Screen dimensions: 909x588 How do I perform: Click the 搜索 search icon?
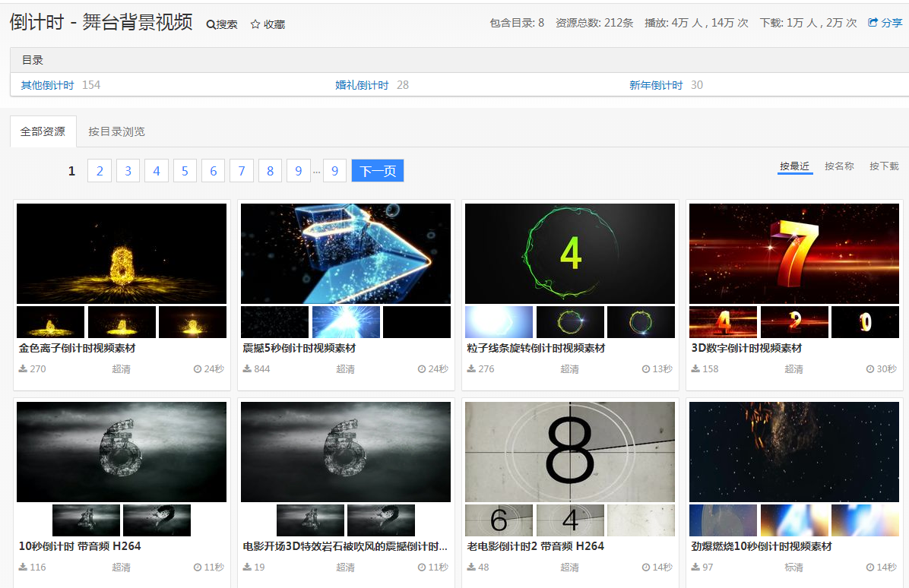tap(211, 24)
